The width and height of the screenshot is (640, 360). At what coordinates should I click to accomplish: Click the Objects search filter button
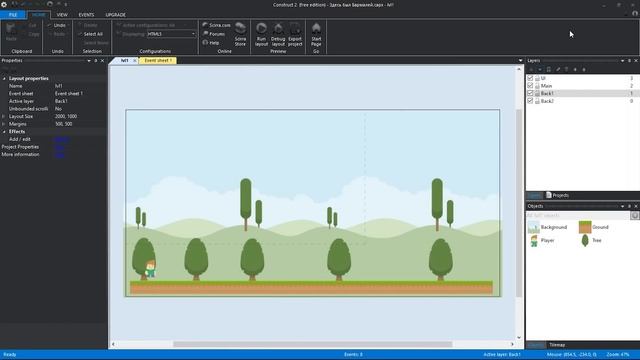635,215
